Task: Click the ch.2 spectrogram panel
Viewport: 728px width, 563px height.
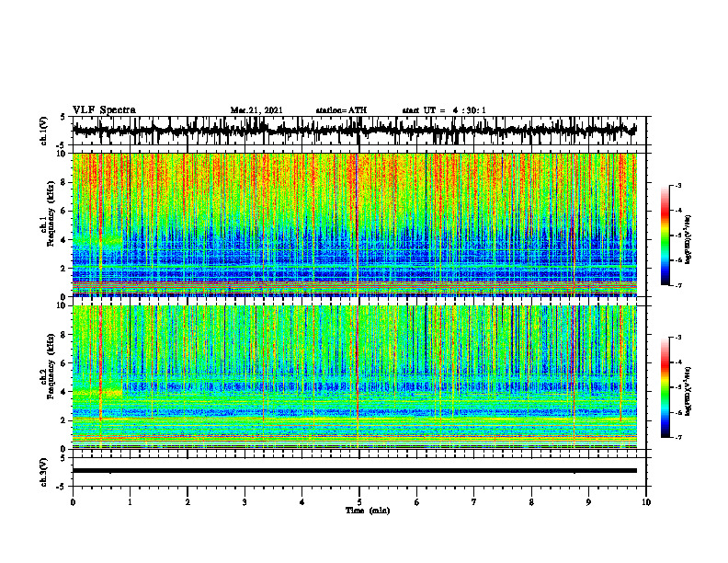Action: (x=354, y=377)
